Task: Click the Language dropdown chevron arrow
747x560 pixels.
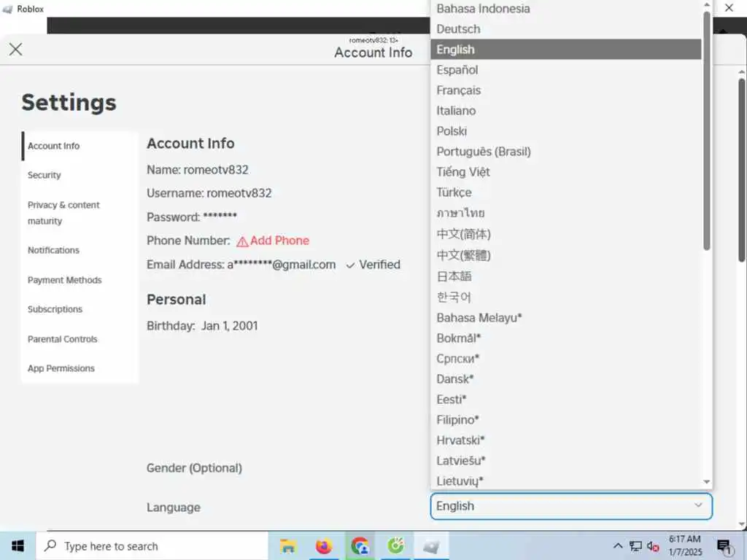Action: 698,505
